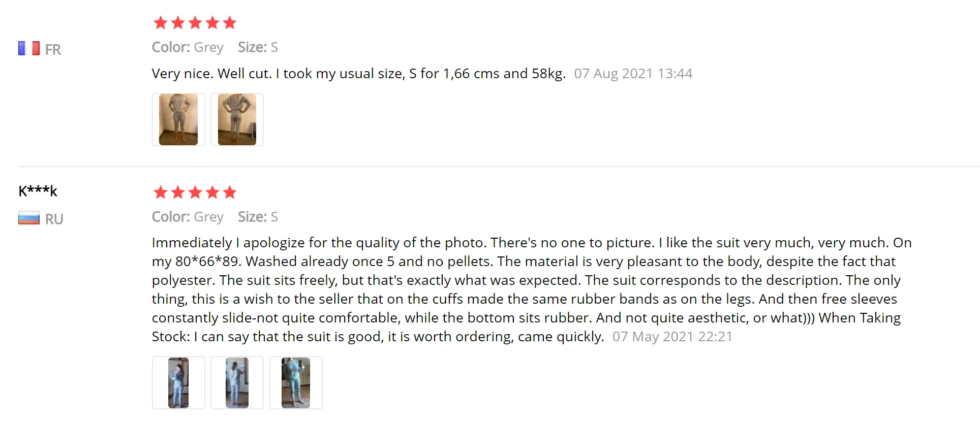Click the first star of the FR review rating
Image resolution: width=980 pixels, height=421 pixels.
(x=161, y=23)
